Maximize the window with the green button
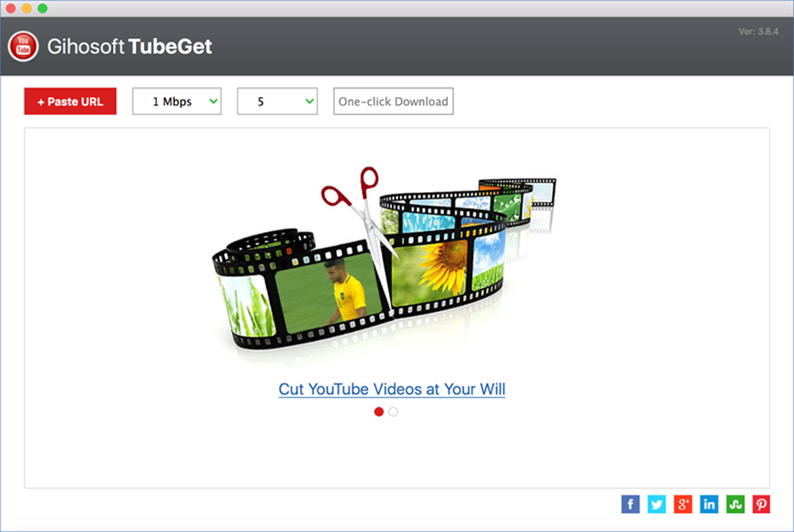This screenshot has height=532, width=794. (43, 8)
